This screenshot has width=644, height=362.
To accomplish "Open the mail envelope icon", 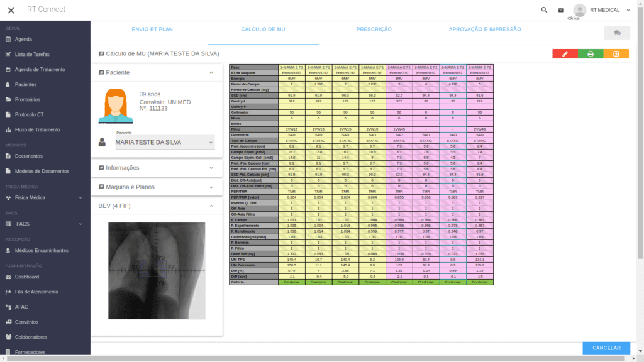I will tap(561, 10).
